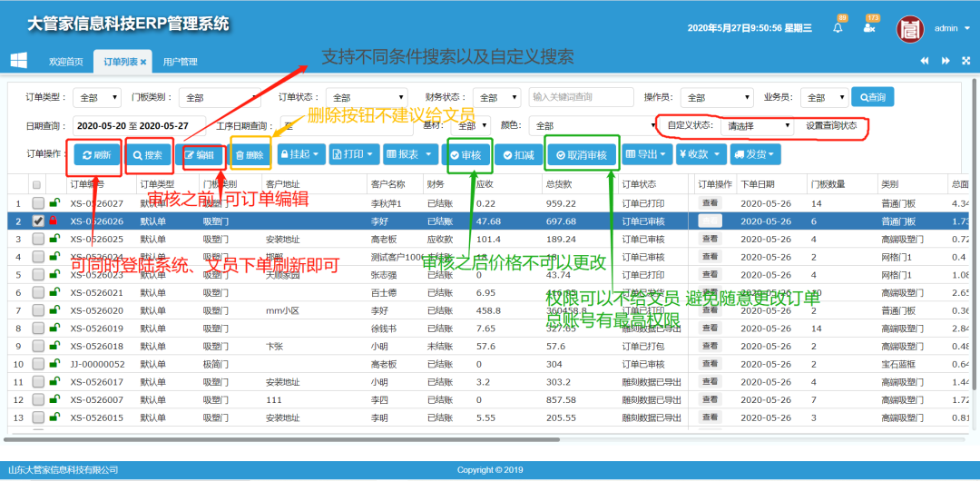Toggle fullscreen with the expand arrows icon
980x481 pixels.
point(965,61)
